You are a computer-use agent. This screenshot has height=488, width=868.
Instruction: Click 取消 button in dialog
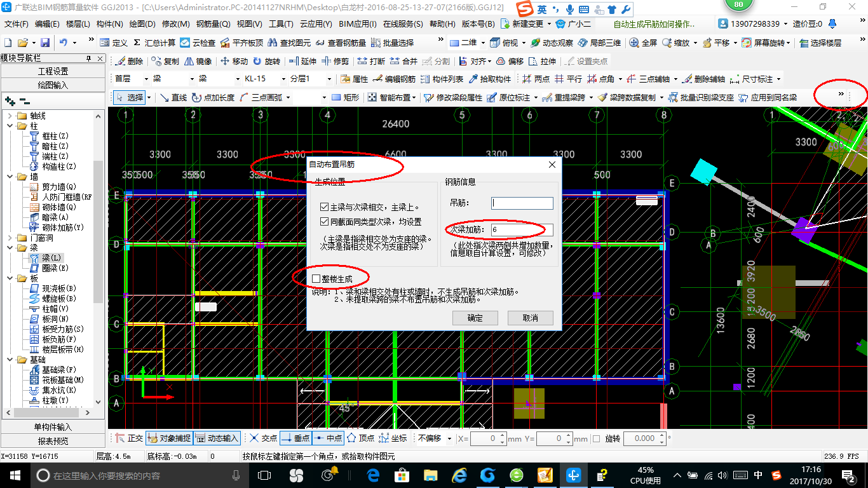[530, 318]
